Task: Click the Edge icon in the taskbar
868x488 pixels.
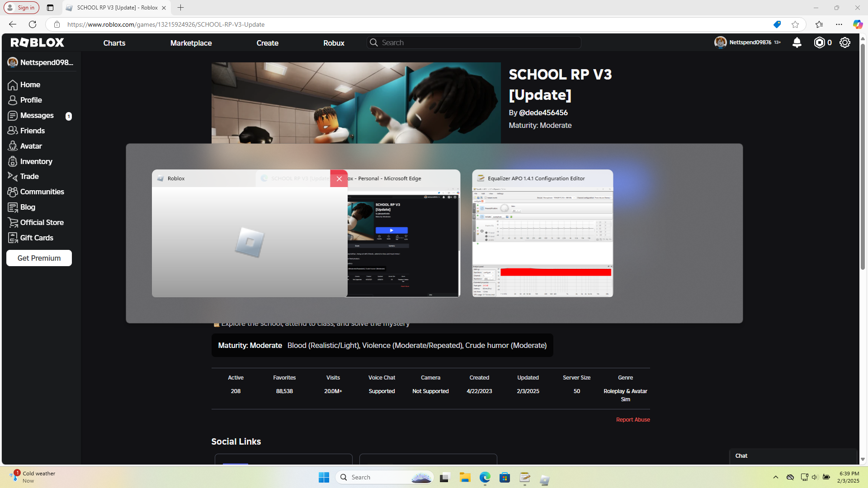Action: pos(485,477)
